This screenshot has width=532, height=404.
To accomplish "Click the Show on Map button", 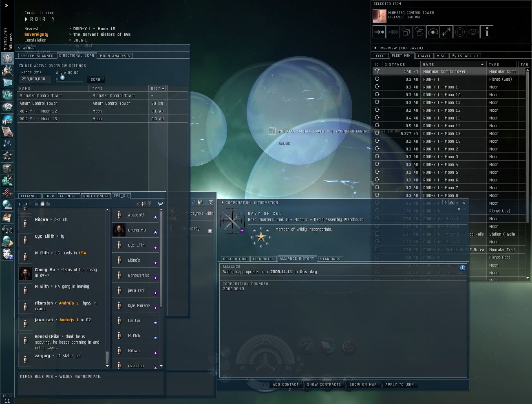I will coord(363,384).
